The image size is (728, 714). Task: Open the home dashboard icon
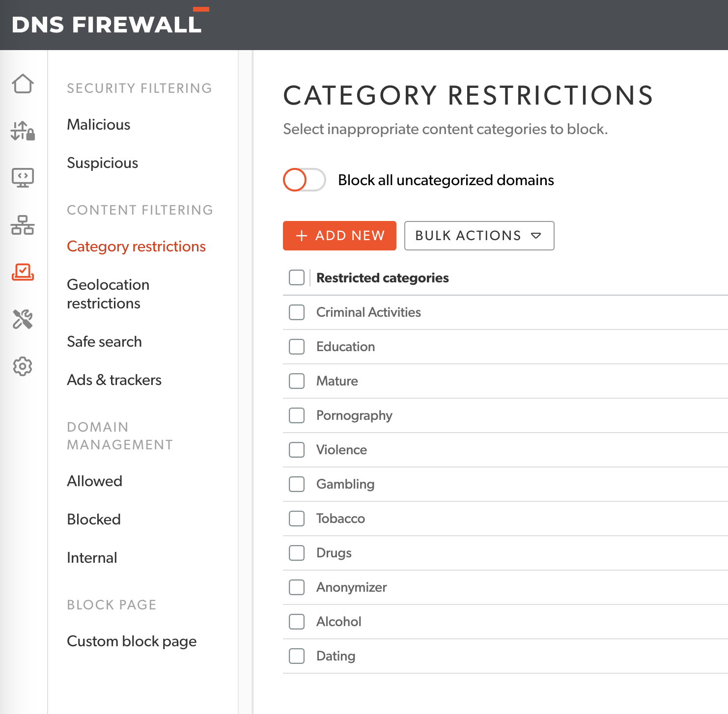coord(23,84)
